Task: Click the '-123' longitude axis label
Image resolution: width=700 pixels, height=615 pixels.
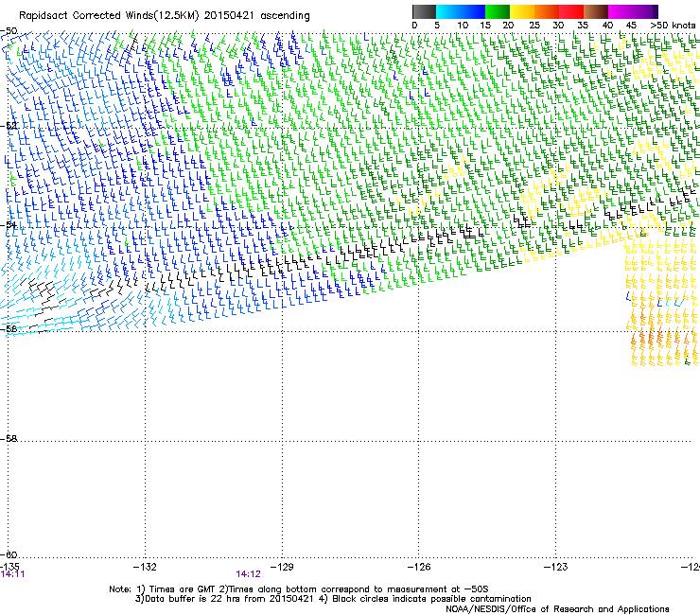Action: click(556, 567)
